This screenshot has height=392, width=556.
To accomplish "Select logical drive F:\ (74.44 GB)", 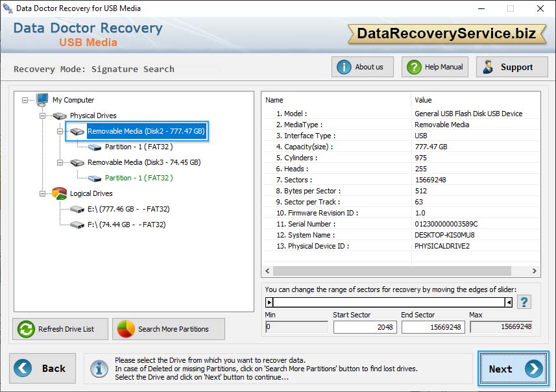I will tap(127, 225).
